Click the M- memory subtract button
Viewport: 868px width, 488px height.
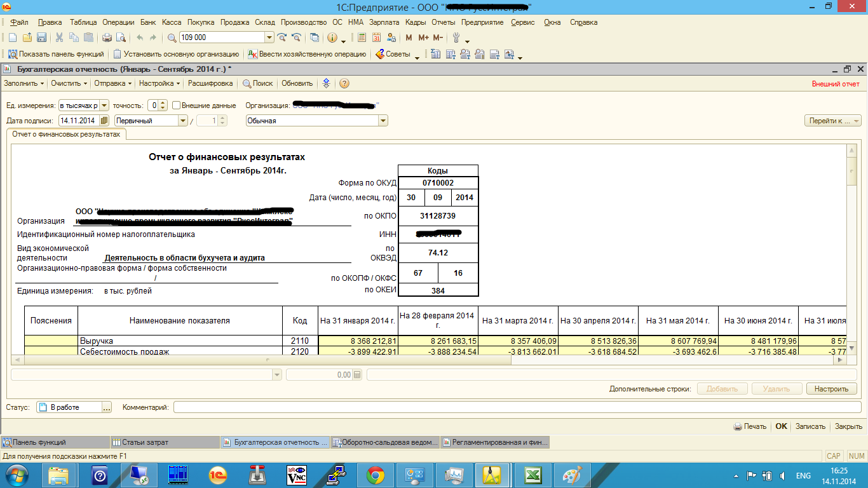[438, 37]
